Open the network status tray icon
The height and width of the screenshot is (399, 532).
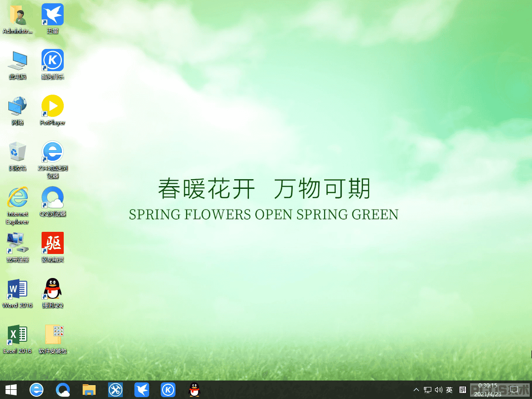[x=428, y=390]
